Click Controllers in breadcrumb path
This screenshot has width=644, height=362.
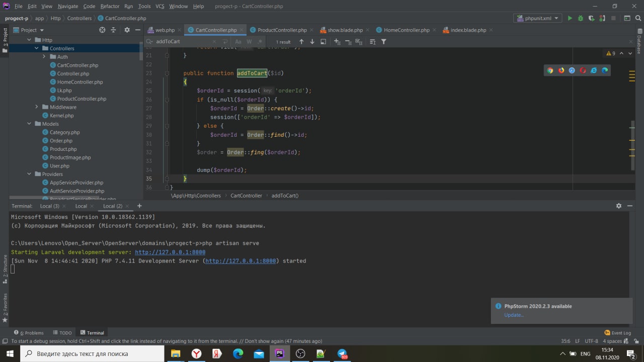[79, 18]
